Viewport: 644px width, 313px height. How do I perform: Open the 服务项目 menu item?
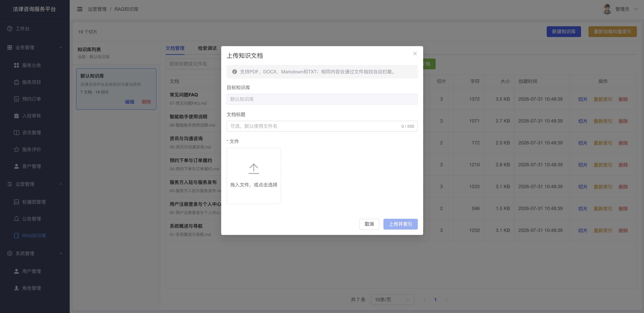pyautogui.click(x=35, y=82)
